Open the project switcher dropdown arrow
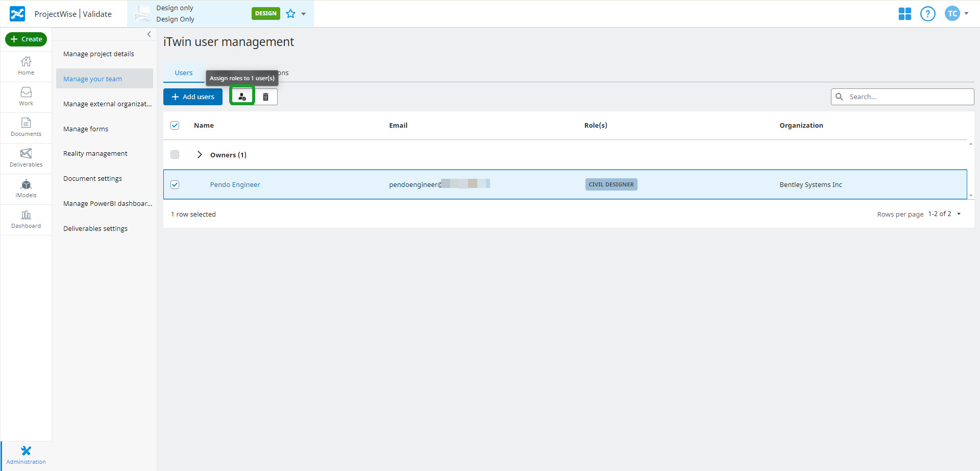Image resolution: width=980 pixels, height=471 pixels. pyautogui.click(x=304, y=14)
